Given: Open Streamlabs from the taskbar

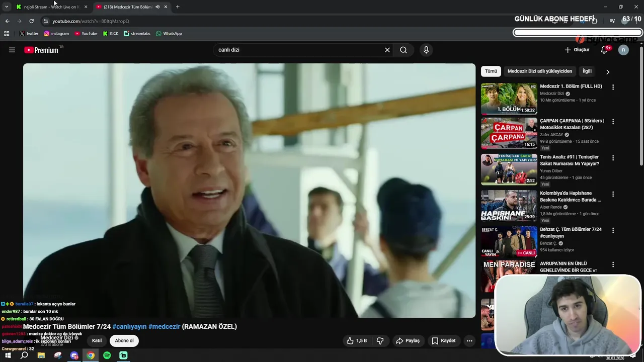Looking at the screenshot, I should (123, 355).
